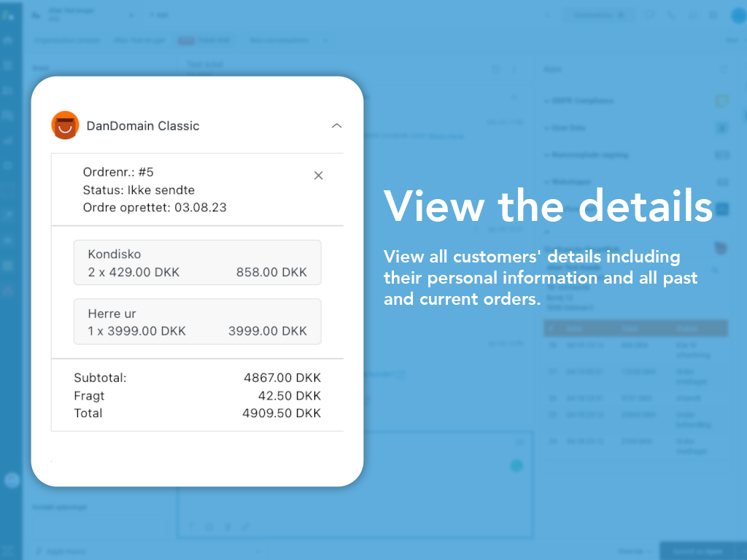Viewport: 747px width, 560px height.
Task: Open the Side conversations tab
Action: [x=279, y=41]
